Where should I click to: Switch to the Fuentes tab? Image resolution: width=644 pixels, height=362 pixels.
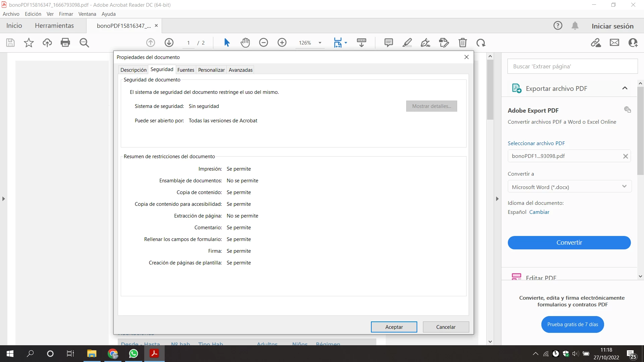(185, 70)
